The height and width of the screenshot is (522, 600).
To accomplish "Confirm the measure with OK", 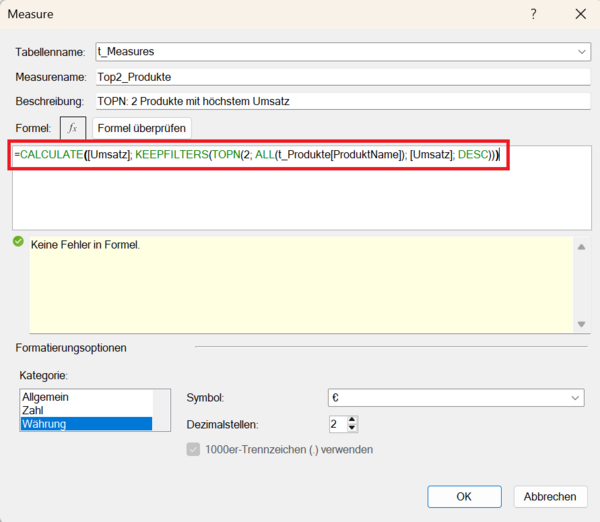I will [x=464, y=496].
